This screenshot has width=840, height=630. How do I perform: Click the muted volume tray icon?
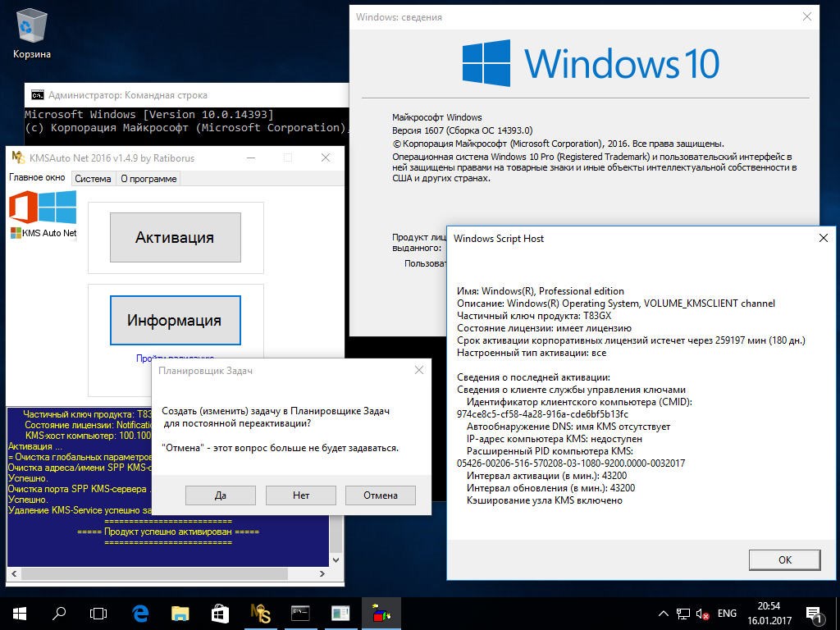[x=702, y=614]
